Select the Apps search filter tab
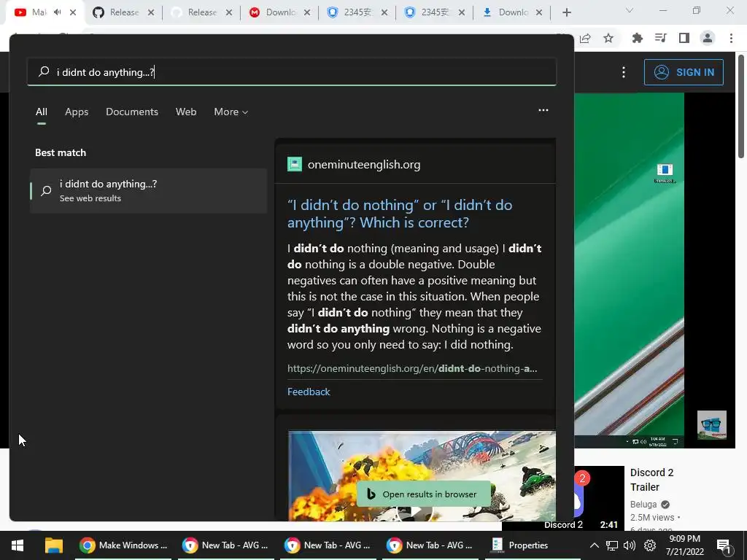 [x=77, y=112]
